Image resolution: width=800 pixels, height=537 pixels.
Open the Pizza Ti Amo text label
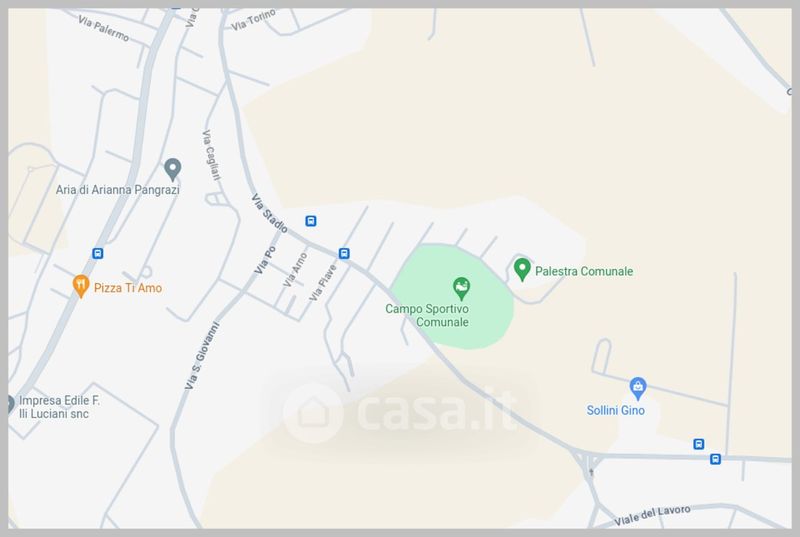point(128,288)
